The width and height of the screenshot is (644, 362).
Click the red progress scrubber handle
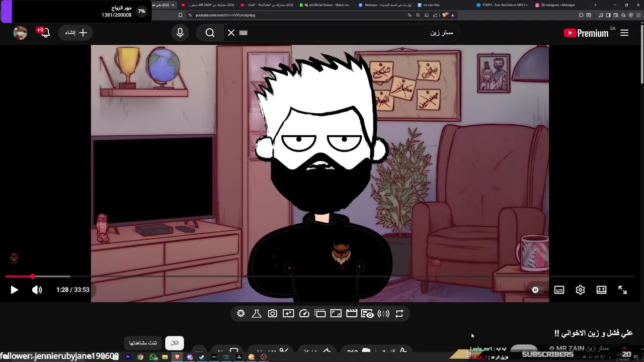coord(33,277)
